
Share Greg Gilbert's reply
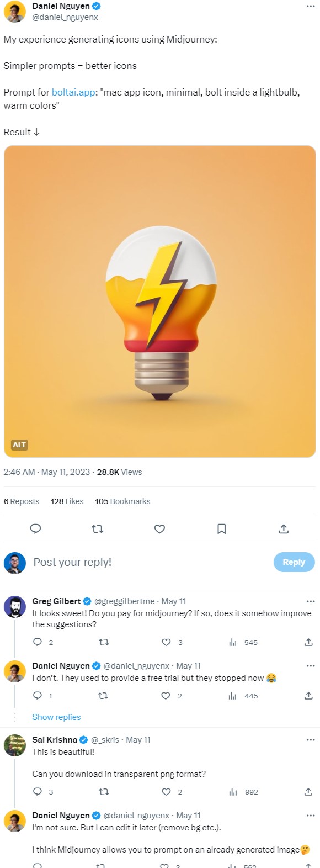click(307, 642)
